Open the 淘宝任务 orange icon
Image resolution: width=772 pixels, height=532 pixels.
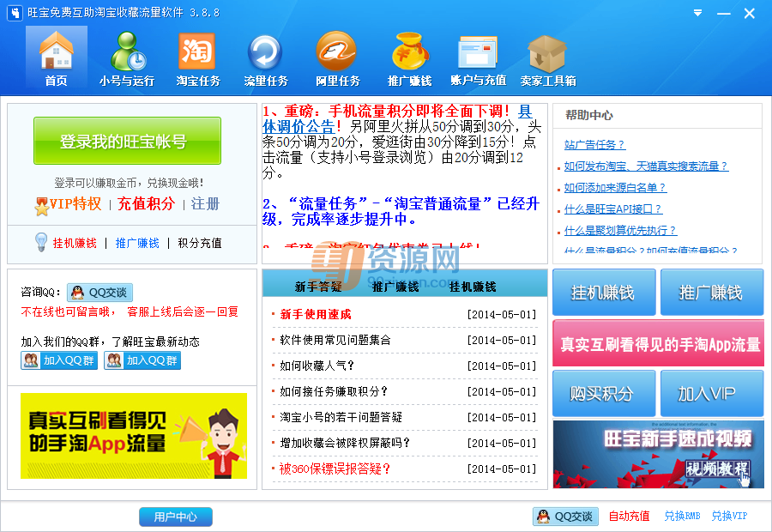(x=198, y=57)
